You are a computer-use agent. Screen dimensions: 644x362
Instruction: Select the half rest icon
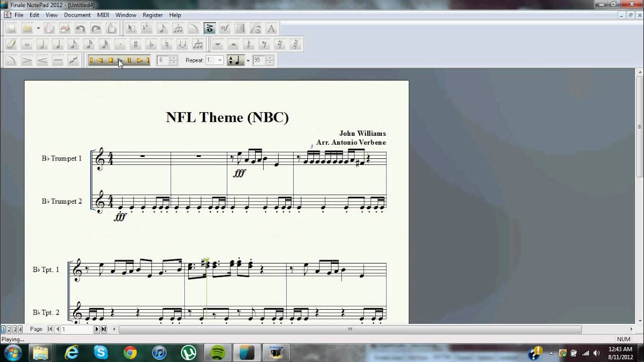(233, 44)
